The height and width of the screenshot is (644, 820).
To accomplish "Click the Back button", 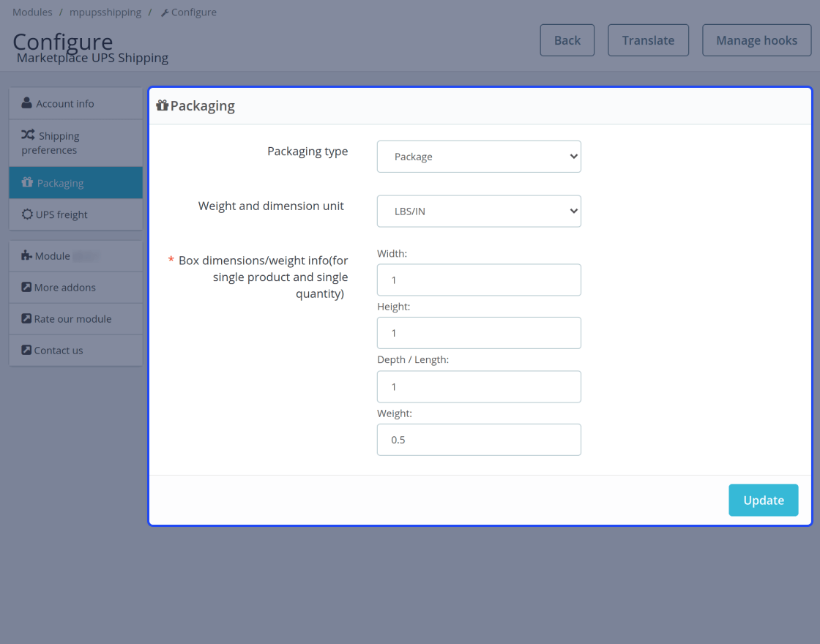I will pos(567,40).
